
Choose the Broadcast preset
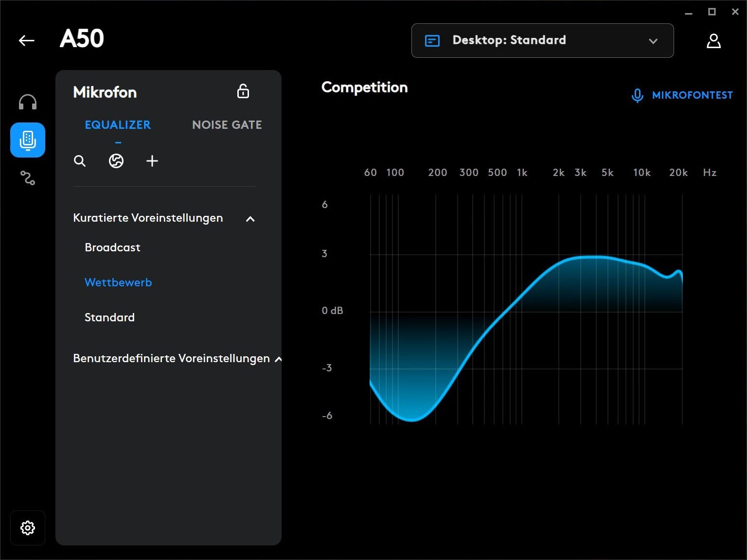click(x=112, y=247)
